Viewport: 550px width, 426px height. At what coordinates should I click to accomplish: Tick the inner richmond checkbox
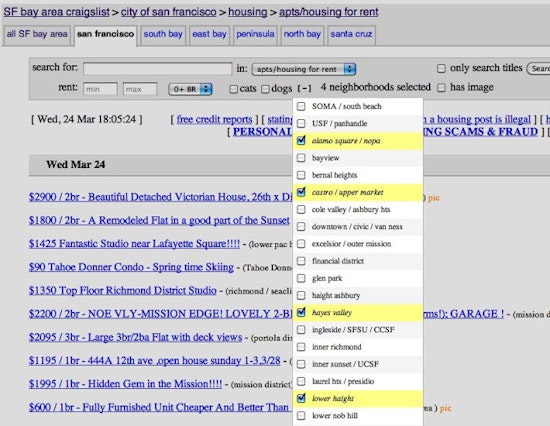[x=301, y=347]
